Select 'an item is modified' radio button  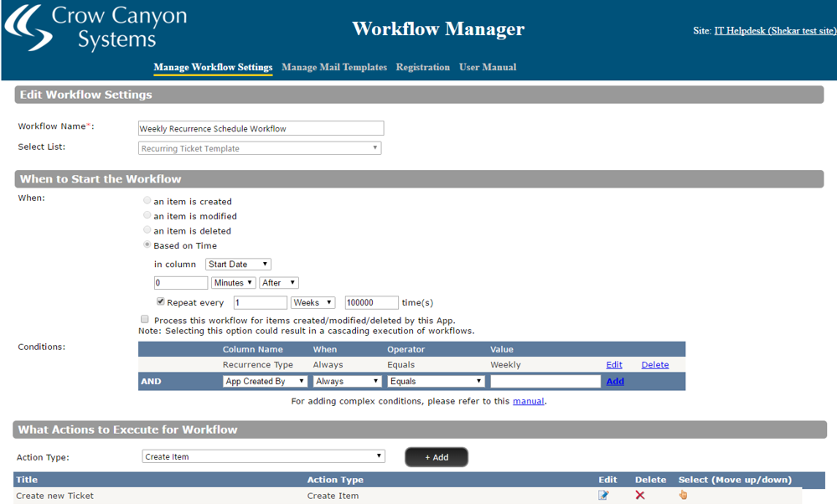click(x=147, y=215)
